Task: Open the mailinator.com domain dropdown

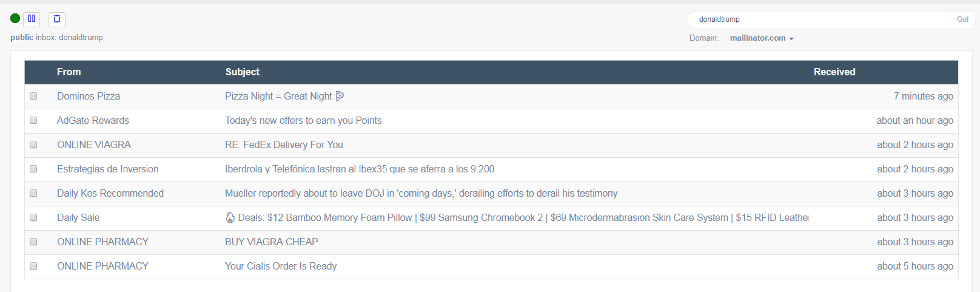Action: coord(762,38)
